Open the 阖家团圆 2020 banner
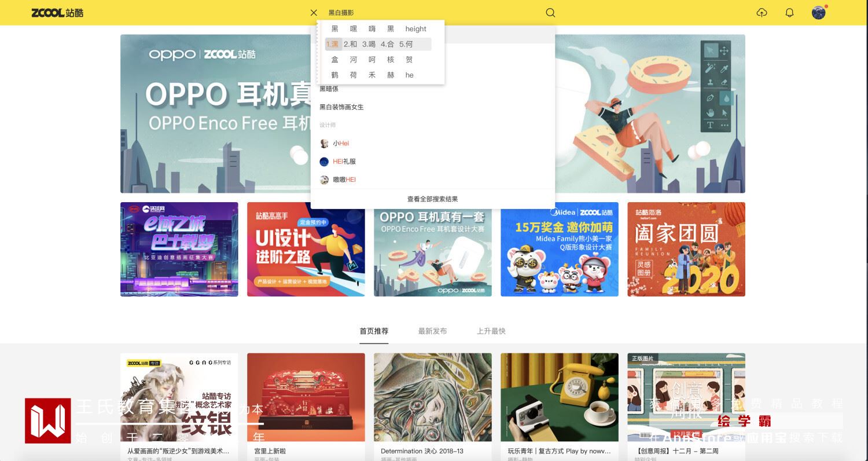 pyautogui.click(x=686, y=249)
